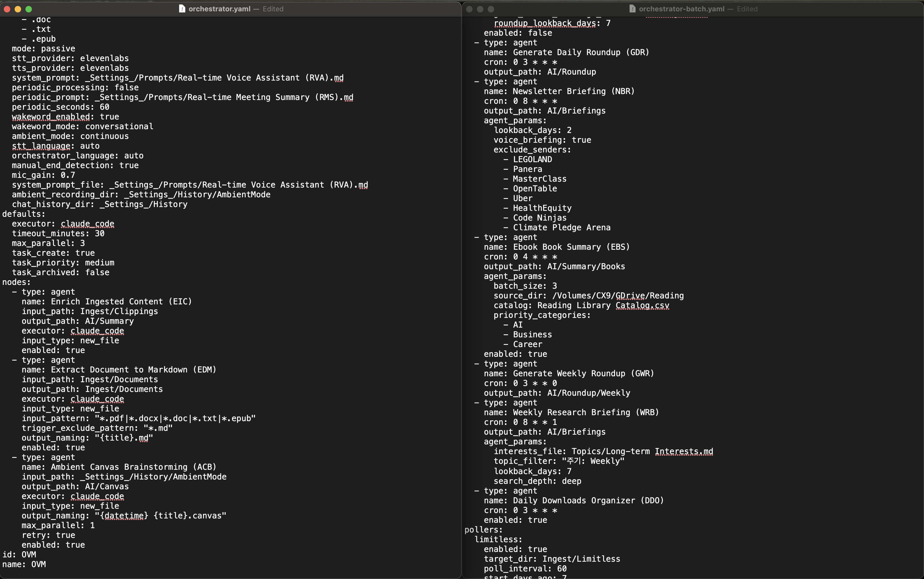Click the orchestrator.yaml document proxy icon
The height and width of the screenshot is (579, 924).
coord(182,9)
